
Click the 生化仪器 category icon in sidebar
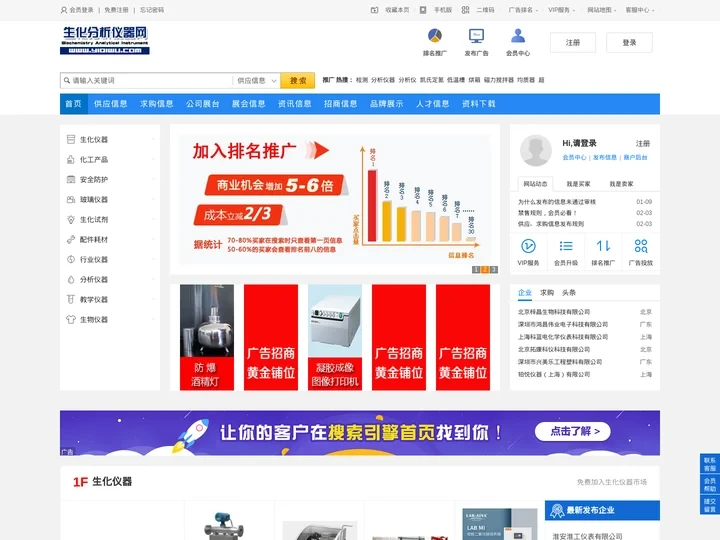click(x=71, y=139)
